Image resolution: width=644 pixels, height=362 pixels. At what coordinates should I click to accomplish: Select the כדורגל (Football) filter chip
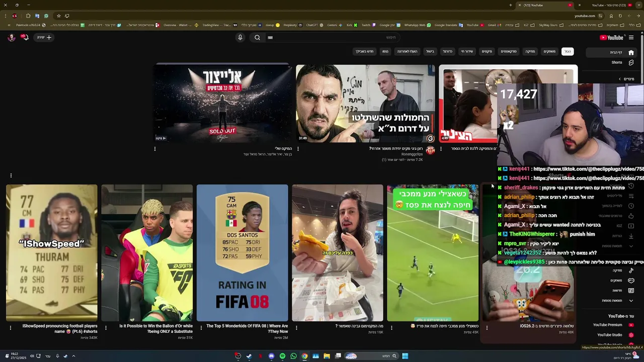447,51
